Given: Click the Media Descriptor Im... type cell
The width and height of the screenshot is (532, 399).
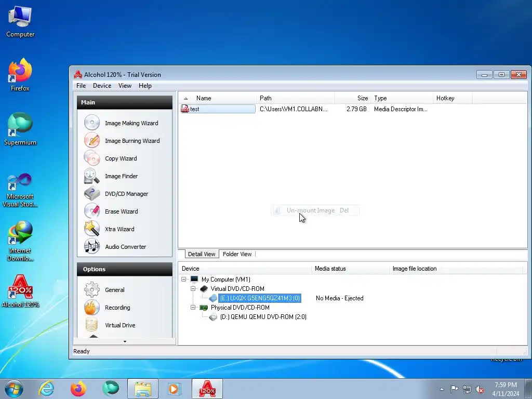Looking at the screenshot, I should click(401, 109).
